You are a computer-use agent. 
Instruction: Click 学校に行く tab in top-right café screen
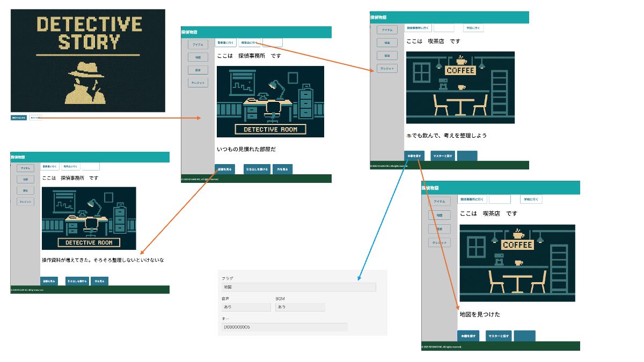tap(473, 27)
